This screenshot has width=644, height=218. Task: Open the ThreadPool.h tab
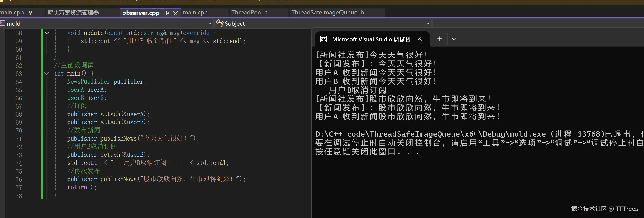(249, 13)
